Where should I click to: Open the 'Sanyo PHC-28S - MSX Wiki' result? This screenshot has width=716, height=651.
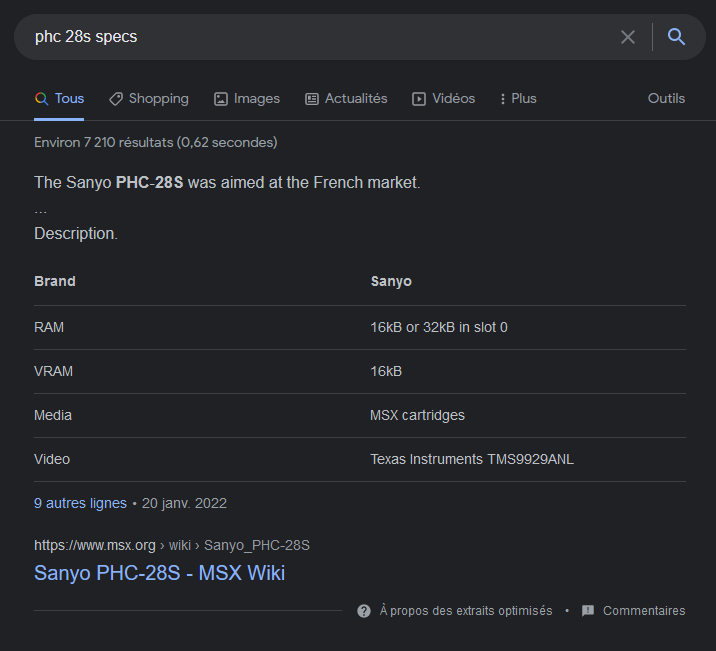click(159, 573)
